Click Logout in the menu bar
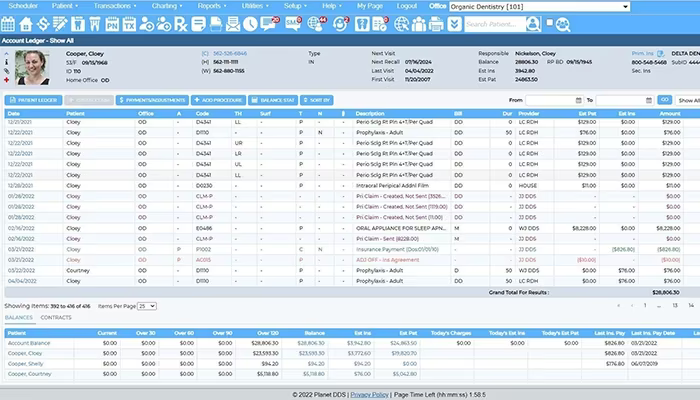Viewport: 700px width, 400px height. (x=407, y=6)
